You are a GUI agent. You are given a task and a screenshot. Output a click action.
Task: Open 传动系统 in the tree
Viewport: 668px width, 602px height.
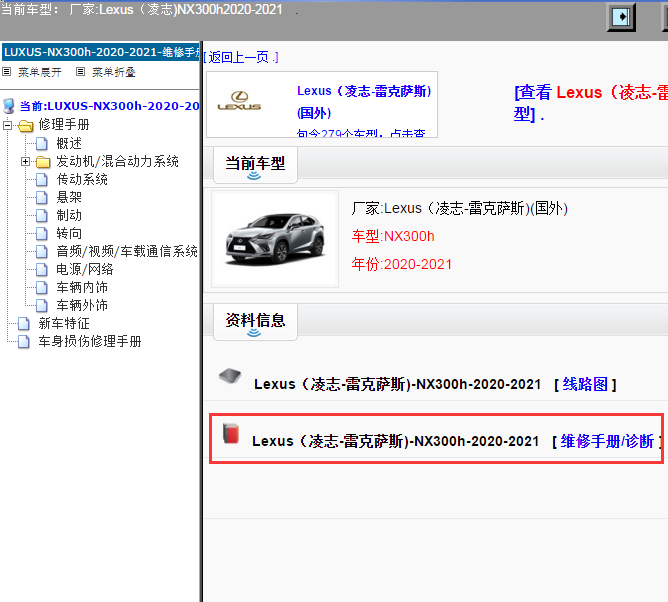[x=82, y=180]
